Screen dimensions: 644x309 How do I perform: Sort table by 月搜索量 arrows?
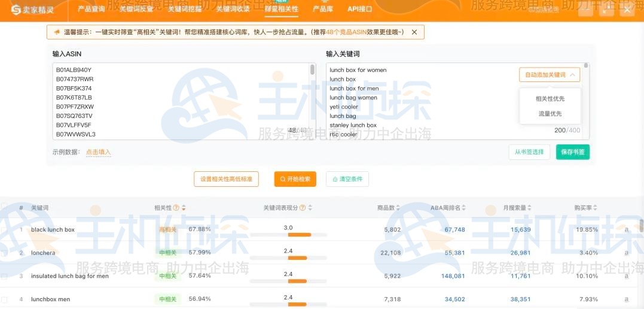point(529,208)
